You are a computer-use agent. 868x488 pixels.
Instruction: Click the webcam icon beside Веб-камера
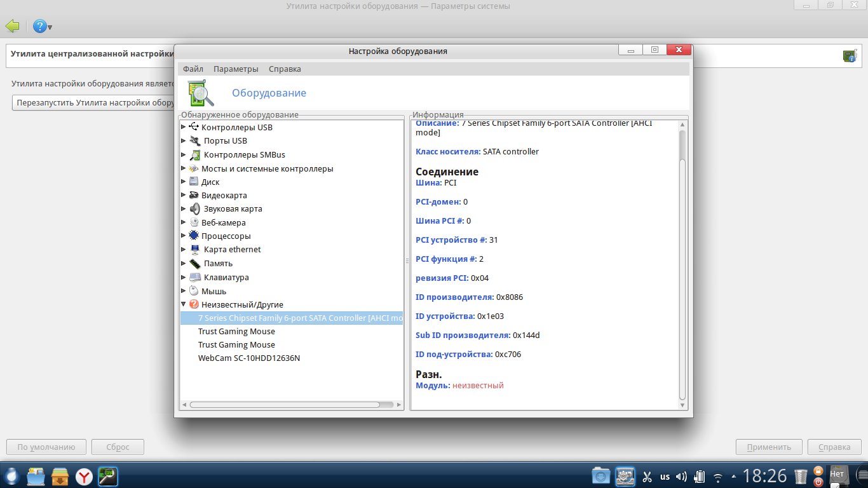tap(194, 222)
